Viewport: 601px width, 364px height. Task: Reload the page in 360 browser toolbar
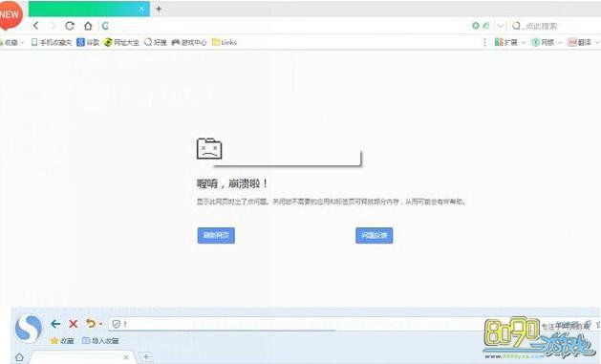pos(70,26)
